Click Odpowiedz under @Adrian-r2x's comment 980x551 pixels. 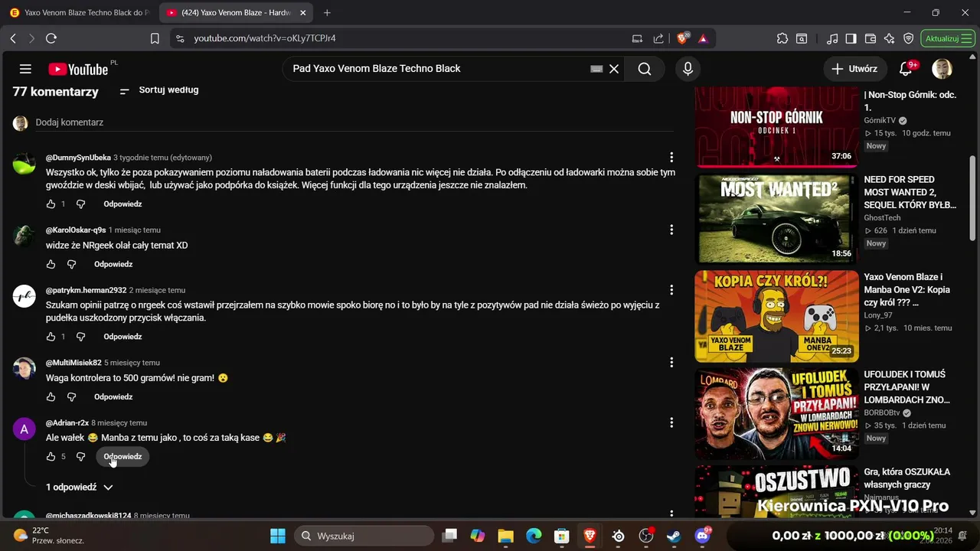[x=123, y=457]
